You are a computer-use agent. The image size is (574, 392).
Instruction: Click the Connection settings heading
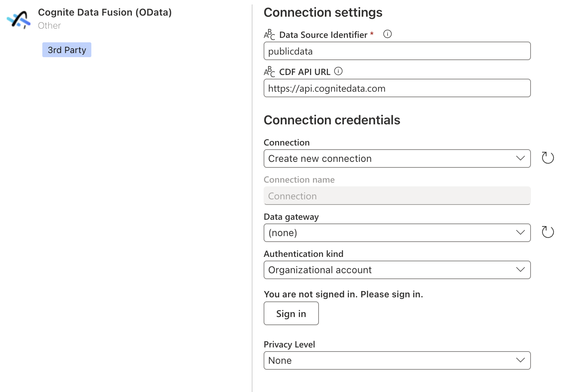point(323,13)
